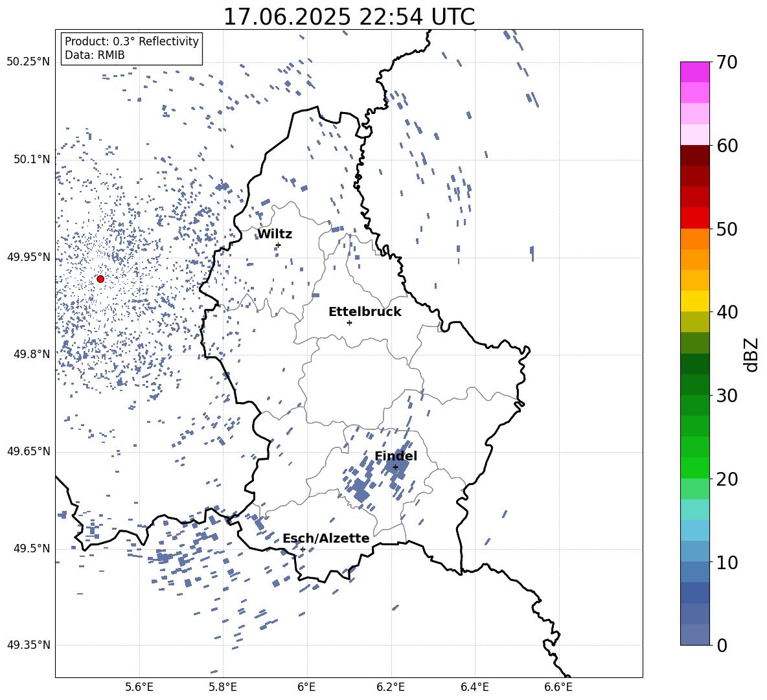Click the red radar location dot
The image size is (767, 700).
click(x=100, y=279)
